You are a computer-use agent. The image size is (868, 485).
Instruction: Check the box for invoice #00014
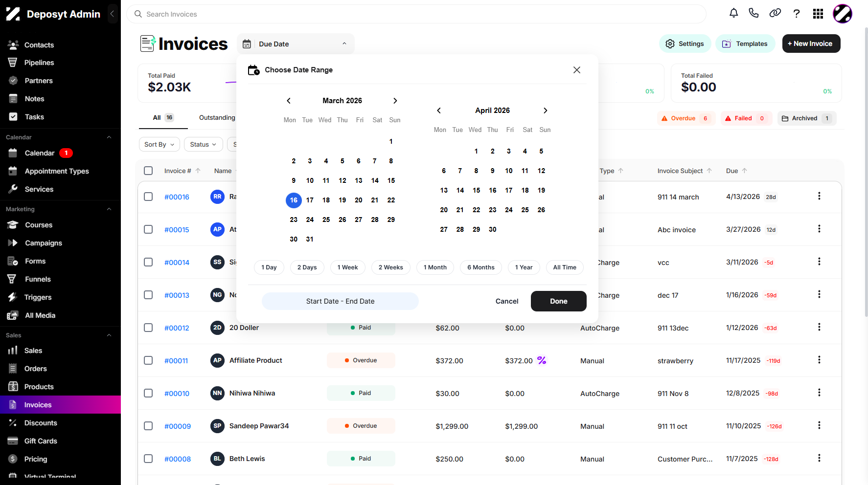148,262
